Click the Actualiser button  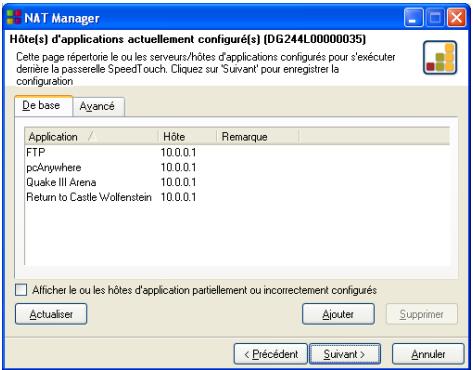[51, 314]
